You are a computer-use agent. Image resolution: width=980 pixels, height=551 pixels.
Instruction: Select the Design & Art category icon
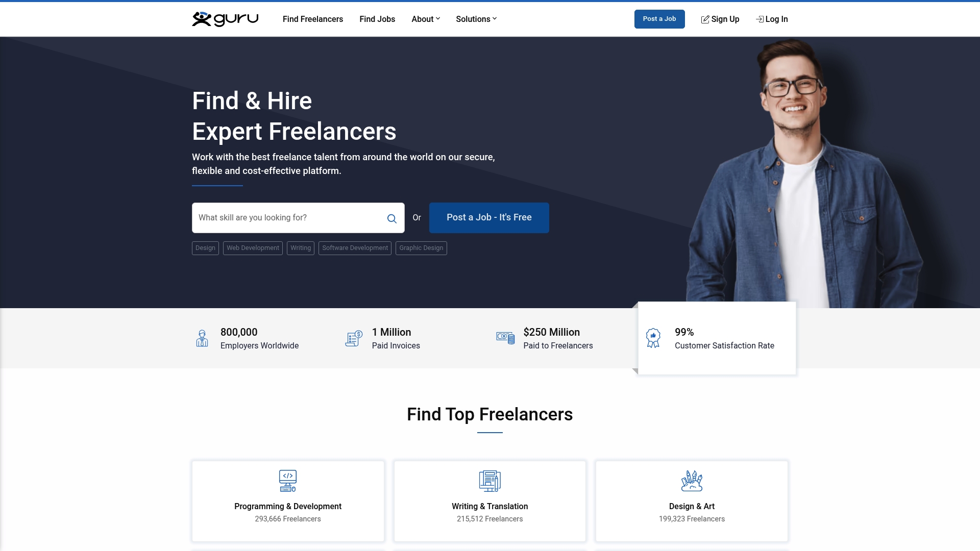(692, 480)
